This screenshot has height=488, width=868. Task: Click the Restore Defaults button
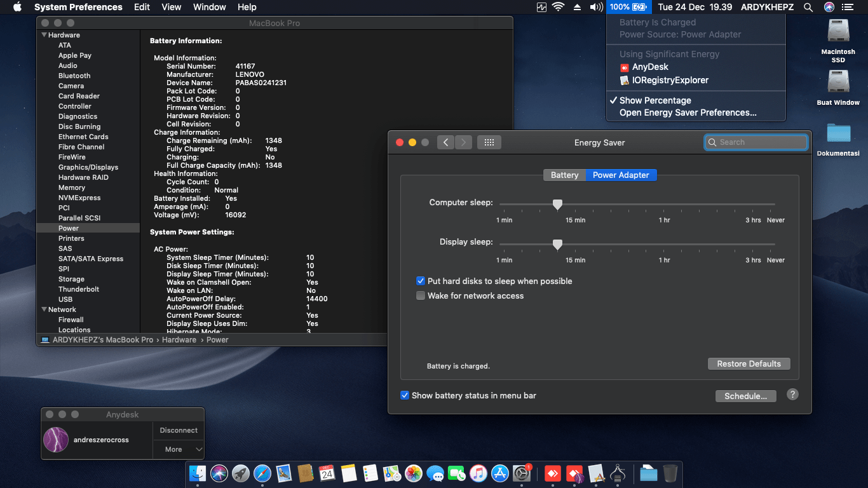tap(749, 363)
